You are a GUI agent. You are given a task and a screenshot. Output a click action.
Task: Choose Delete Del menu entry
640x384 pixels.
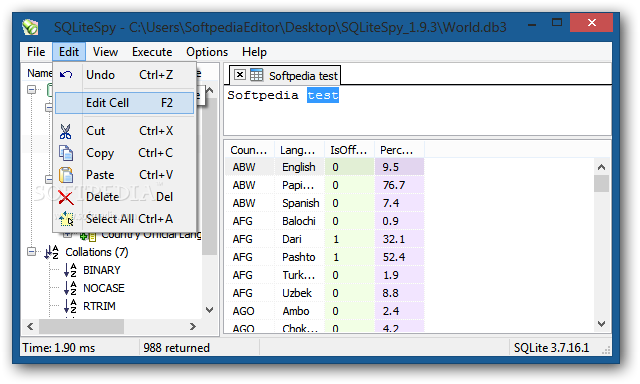click(x=124, y=197)
